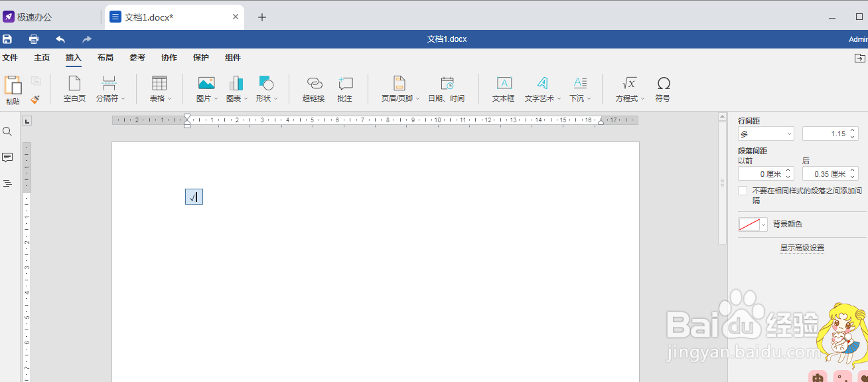868x382 pixels.
Task: Expand the 方程式 dropdown arrow
Action: pyautogui.click(x=642, y=99)
